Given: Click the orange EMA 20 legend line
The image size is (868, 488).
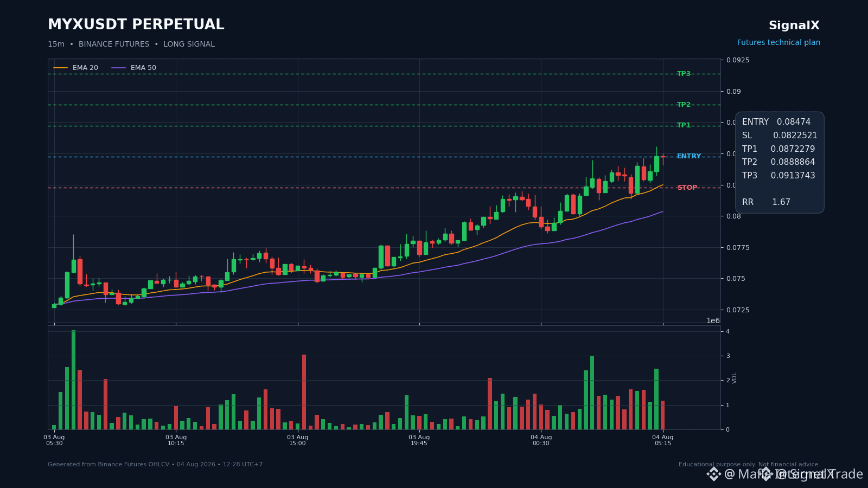Looking at the screenshot, I should click(61, 68).
